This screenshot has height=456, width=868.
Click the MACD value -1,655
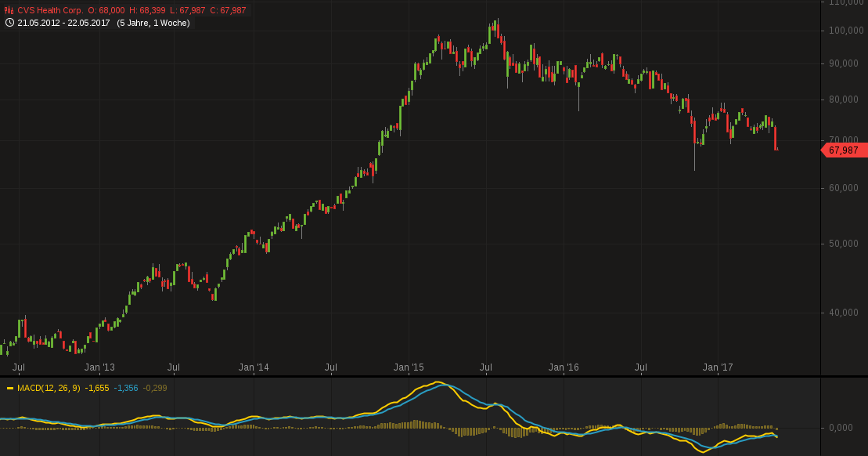tap(97, 388)
